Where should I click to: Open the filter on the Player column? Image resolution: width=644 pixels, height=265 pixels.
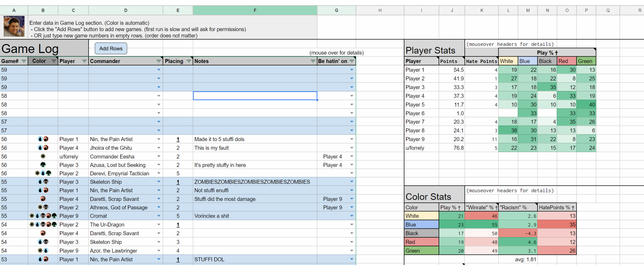point(84,61)
